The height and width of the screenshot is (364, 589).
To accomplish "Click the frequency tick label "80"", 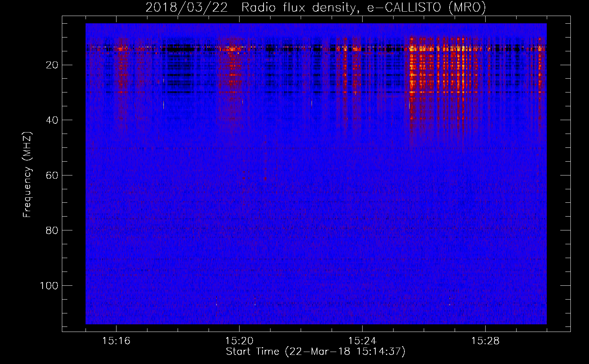I will [52, 230].
